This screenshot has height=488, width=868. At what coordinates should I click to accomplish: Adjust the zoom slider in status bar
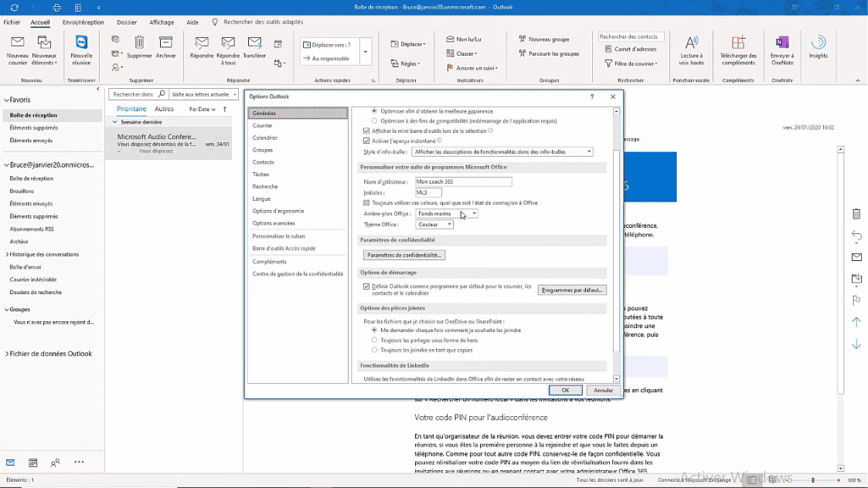pyautogui.click(x=814, y=480)
